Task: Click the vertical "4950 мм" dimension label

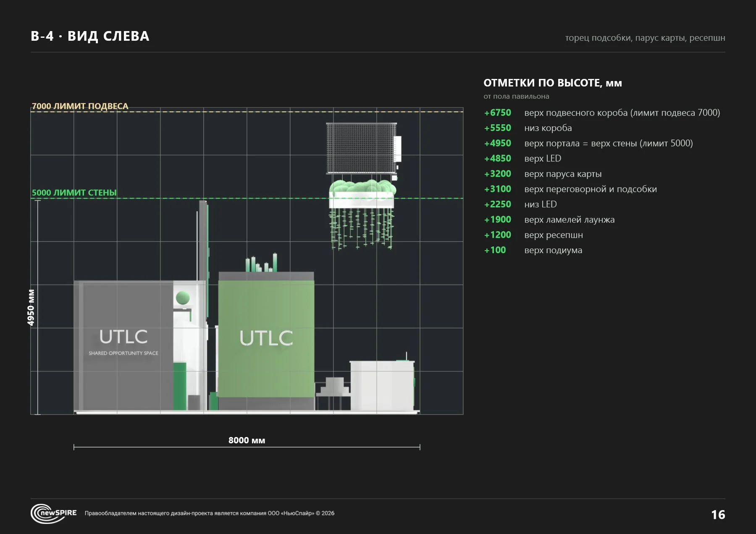Action: tap(31, 307)
